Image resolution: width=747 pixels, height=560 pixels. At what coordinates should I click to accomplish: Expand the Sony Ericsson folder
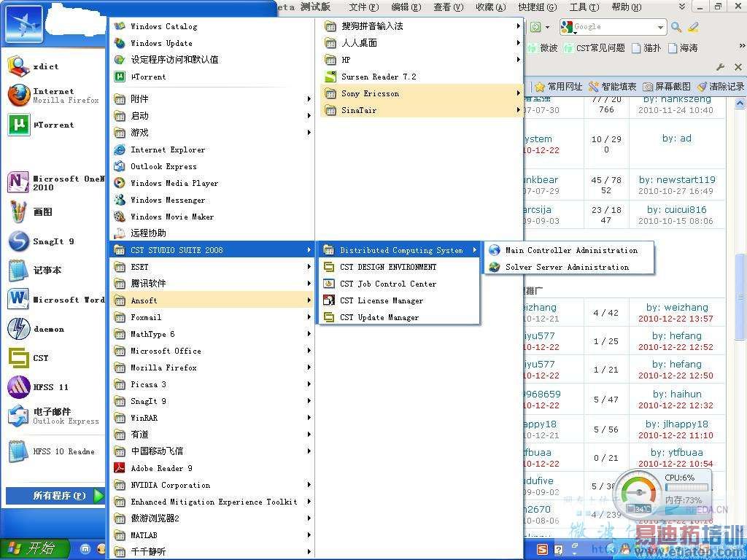pyautogui.click(x=422, y=93)
